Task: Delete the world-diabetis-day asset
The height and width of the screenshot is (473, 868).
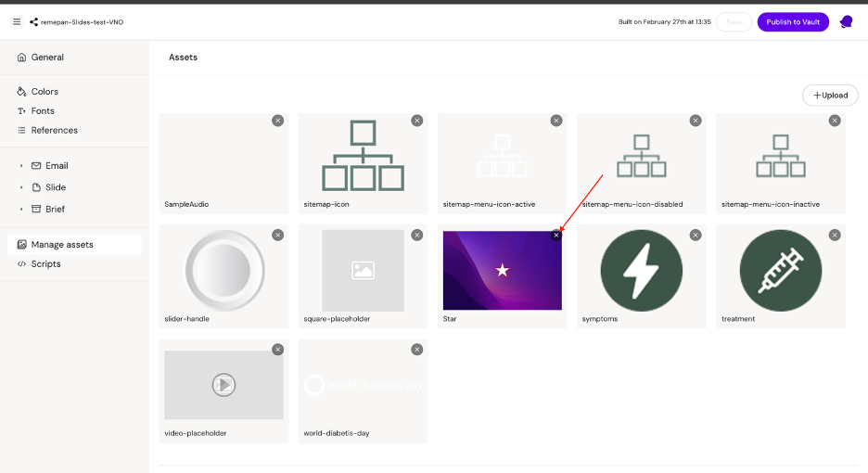Action: click(416, 350)
